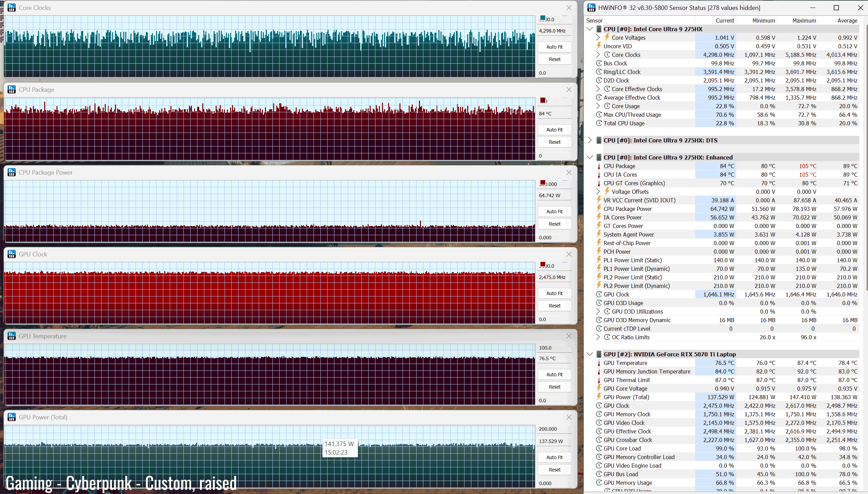Expand the CPU DTS sensor group

tap(590, 140)
